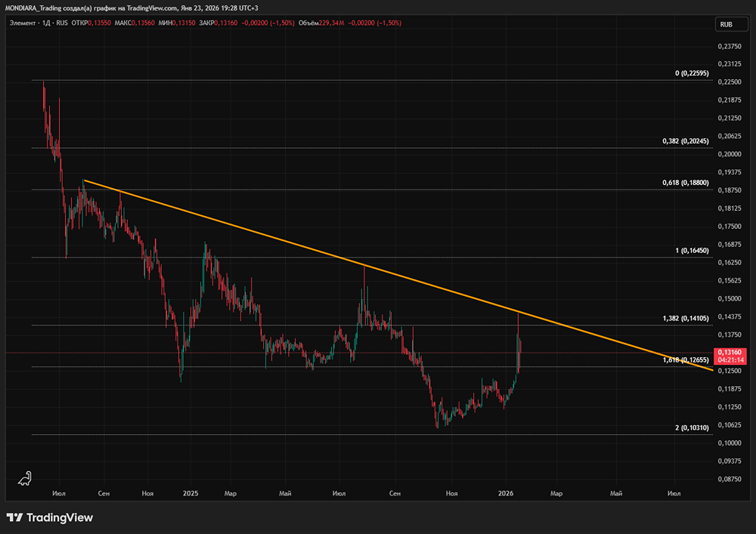This screenshot has width=756, height=534.
Task: Click price axis value 0,15000
Action: point(730,298)
